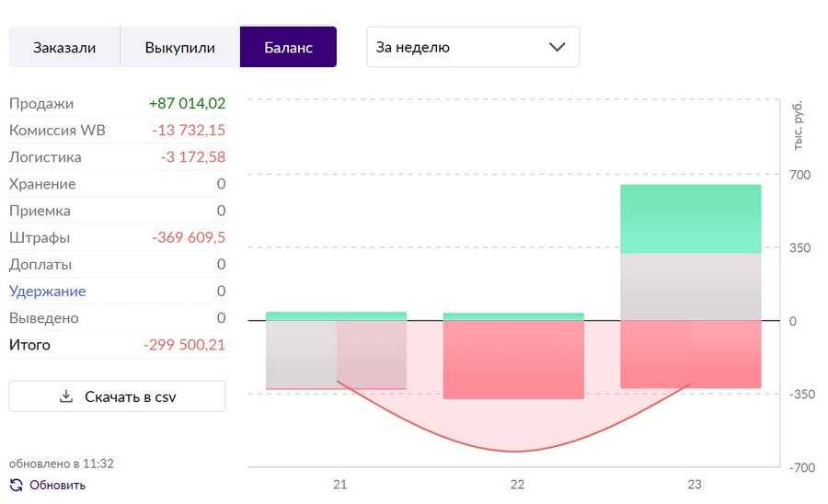Click the x-axis label 22
This screenshot has height=504, width=828.
[x=517, y=485]
